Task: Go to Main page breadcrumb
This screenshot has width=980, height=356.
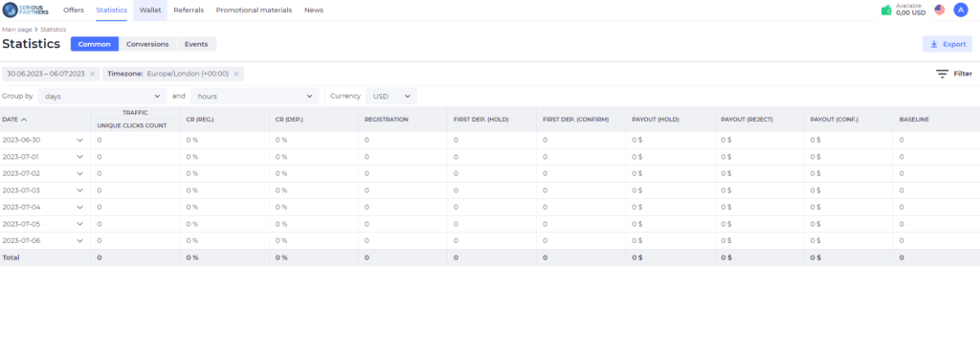Action: click(x=17, y=30)
